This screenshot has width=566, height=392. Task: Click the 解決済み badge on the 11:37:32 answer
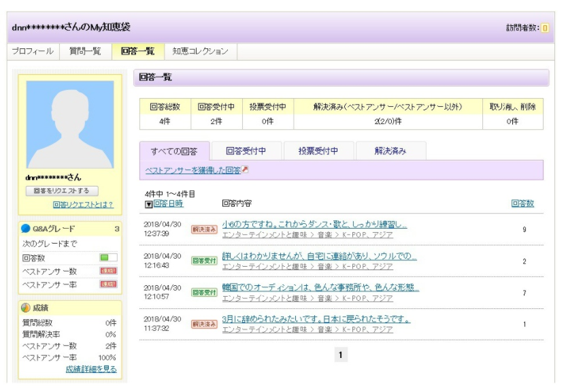click(203, 324)
